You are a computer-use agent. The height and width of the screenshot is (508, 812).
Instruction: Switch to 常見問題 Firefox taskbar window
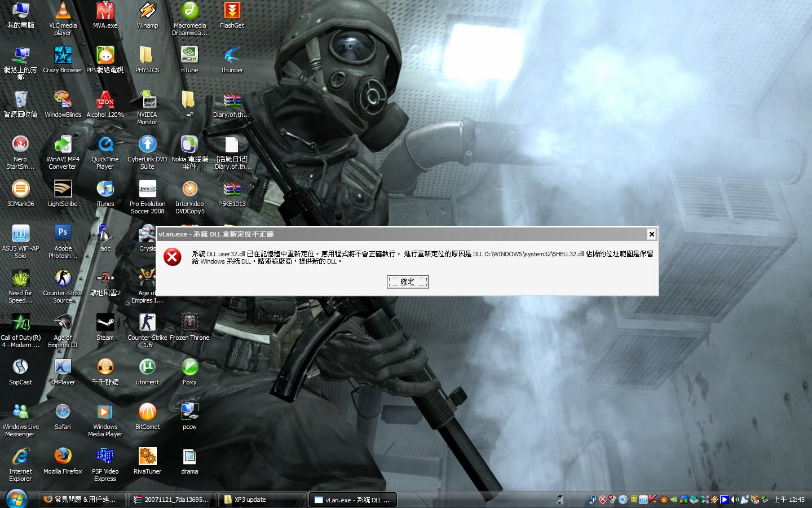[x=82, y=500]
